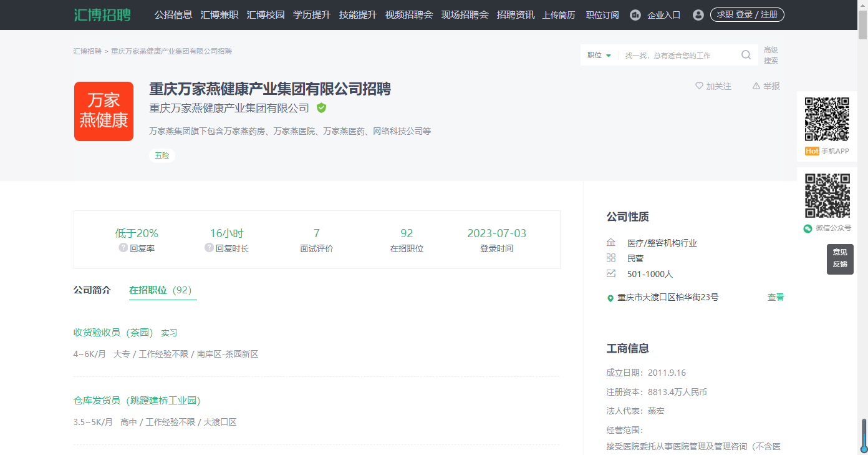868x455 pixels.
Task: Click the user avatar icon
Action: 698,15
